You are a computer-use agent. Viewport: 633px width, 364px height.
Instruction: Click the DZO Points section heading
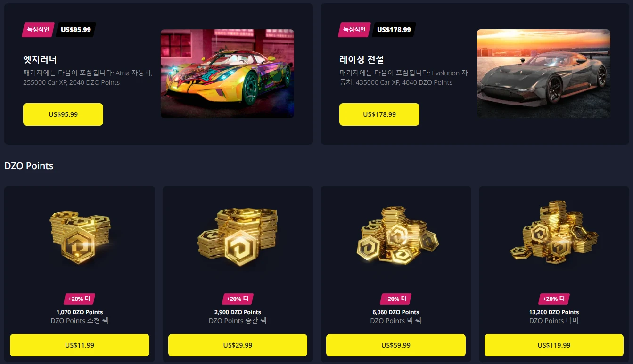pyautogui.click(x=29, y=166)
